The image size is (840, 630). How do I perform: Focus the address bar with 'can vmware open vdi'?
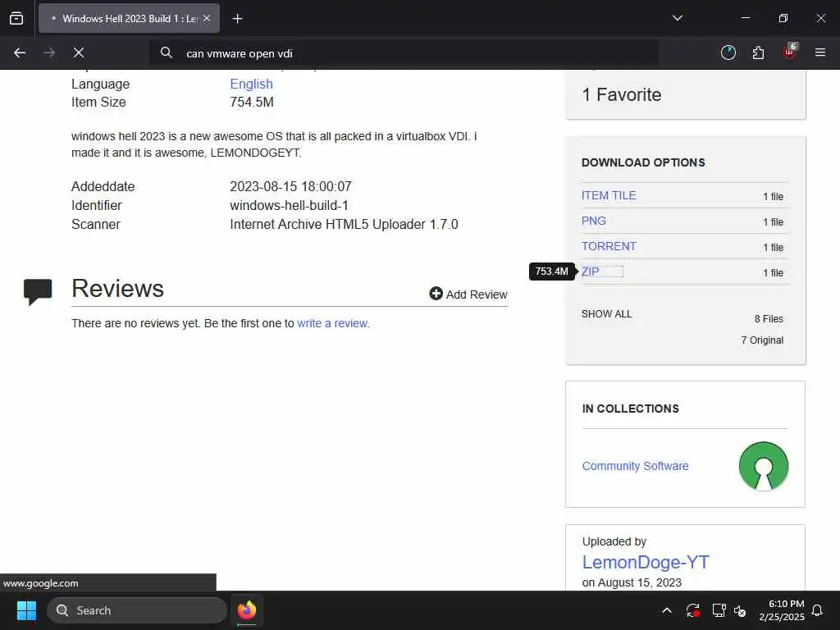click(403, 53)
